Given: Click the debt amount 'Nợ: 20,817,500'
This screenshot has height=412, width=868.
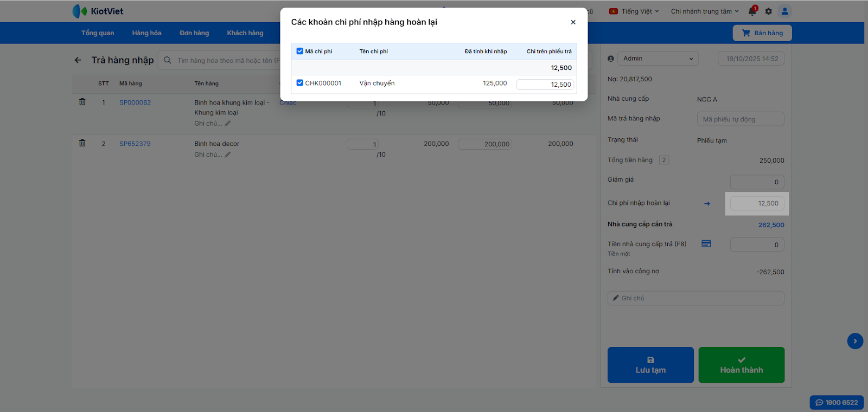Looking at the screenshot, I should pyautogui.click(x=630, y=79).
